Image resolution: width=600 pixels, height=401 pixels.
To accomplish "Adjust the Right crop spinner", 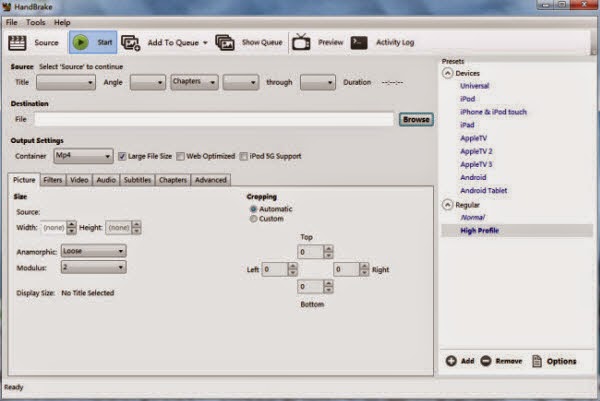I will (x=365, y=269).
